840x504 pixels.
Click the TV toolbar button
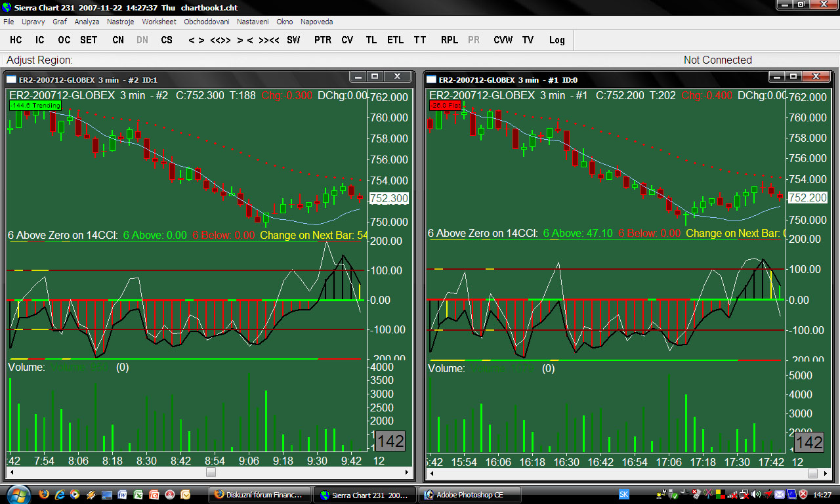click(528, 40)
